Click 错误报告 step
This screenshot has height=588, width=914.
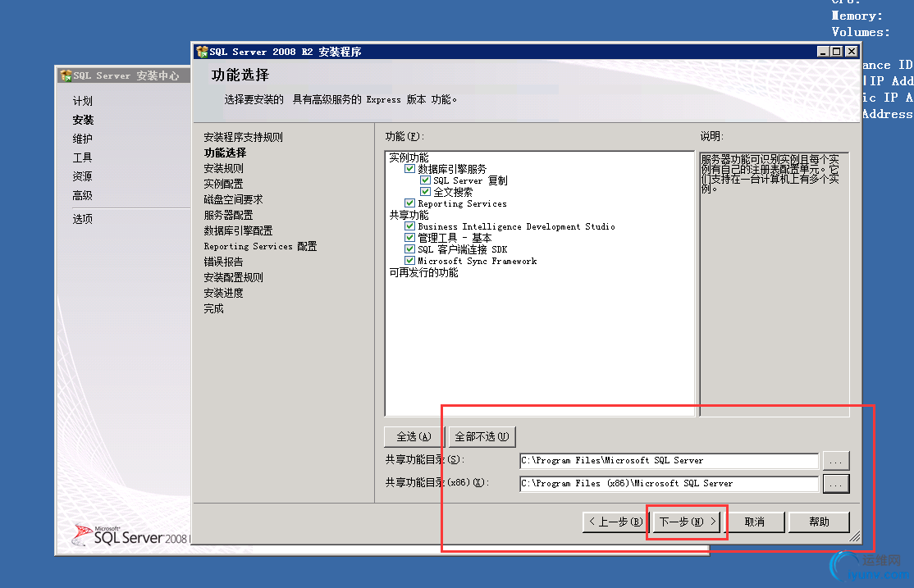(223, 262)
